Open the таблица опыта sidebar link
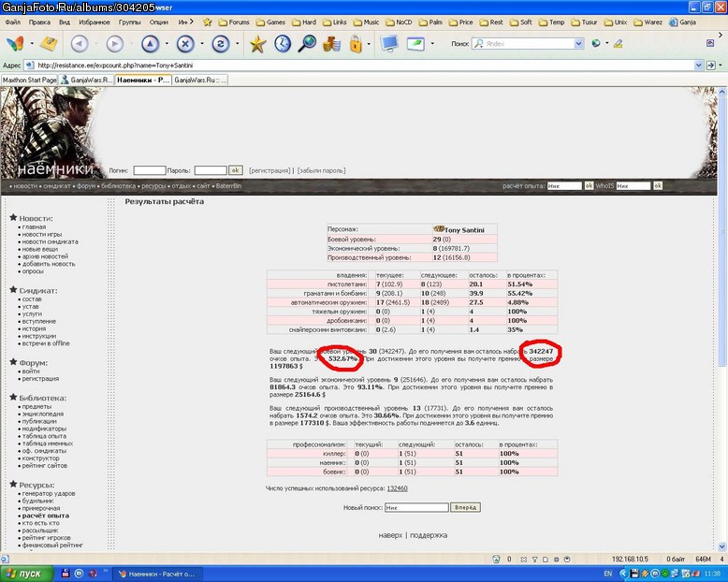728x582 pixels. pos(44,436)
